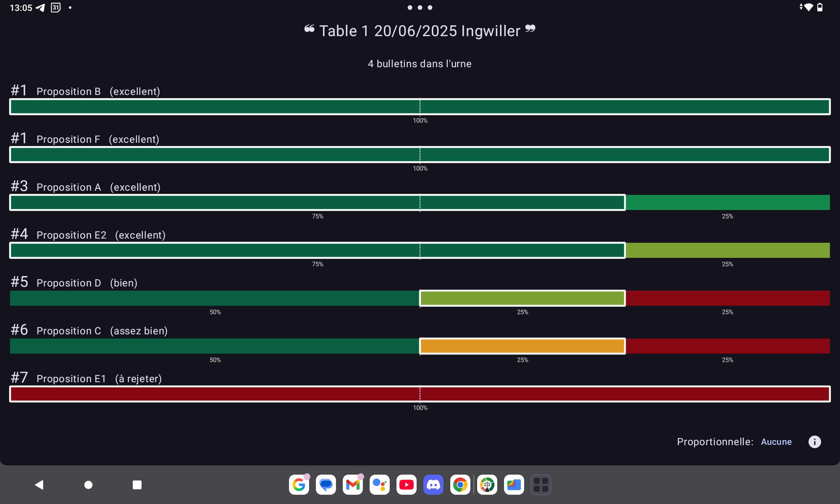The width and height of the screenshot is (840, 504).
Task: Open Google Messages from the taskbar
Action: tap(325, 485)
